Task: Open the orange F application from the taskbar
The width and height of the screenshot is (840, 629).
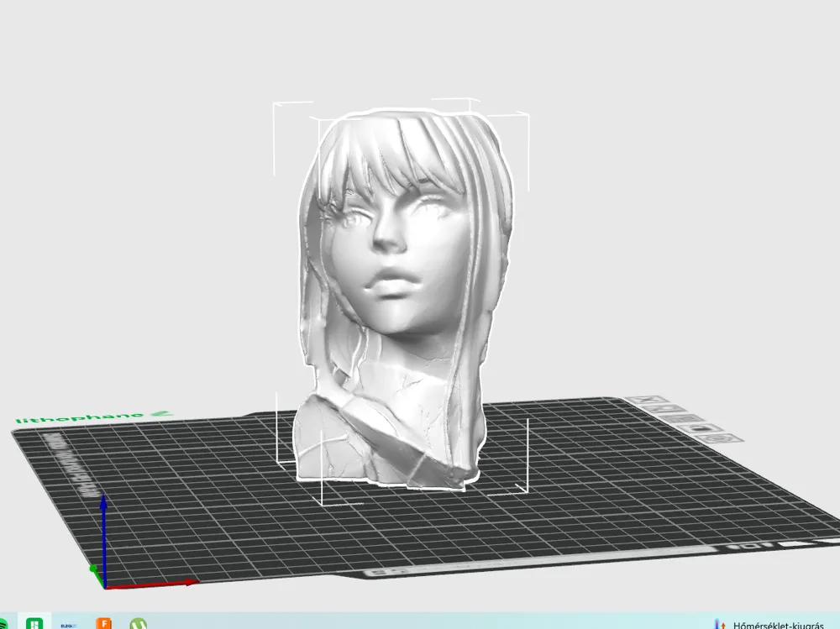Action: click(103, 623)
